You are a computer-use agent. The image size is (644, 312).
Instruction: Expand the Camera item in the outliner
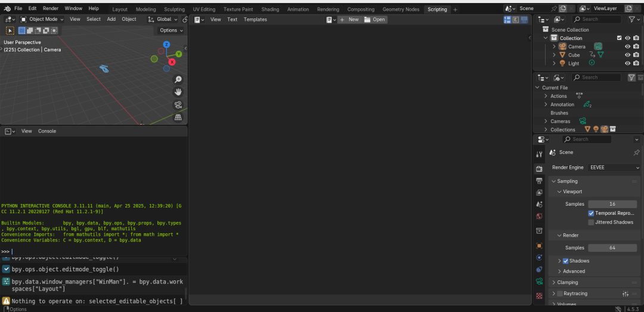tap(554, 47)
